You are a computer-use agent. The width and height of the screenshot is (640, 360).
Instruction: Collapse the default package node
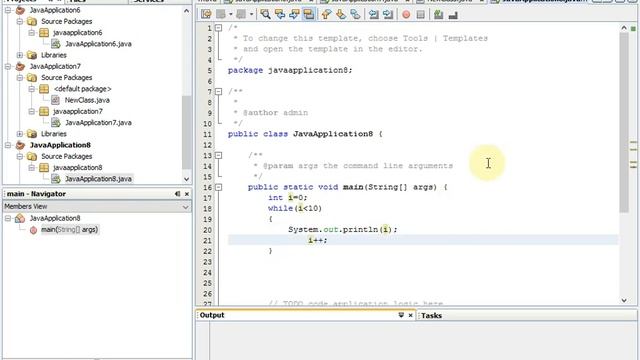pyautogui.click(x=31, y=89)
